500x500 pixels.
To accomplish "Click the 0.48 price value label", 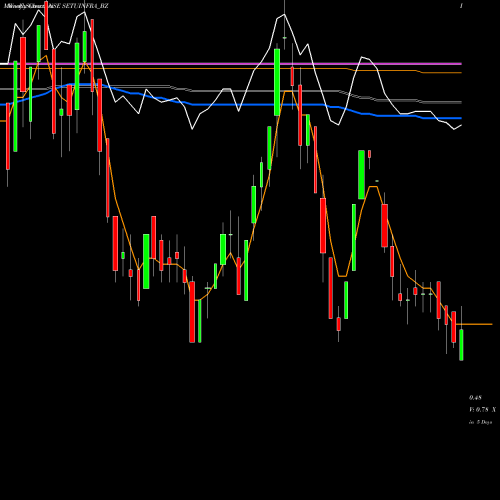I will pos(475,397).
